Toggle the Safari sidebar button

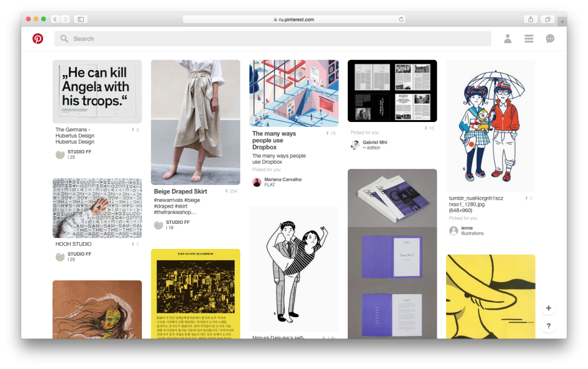pyautogui.click(x=81, y=19)
